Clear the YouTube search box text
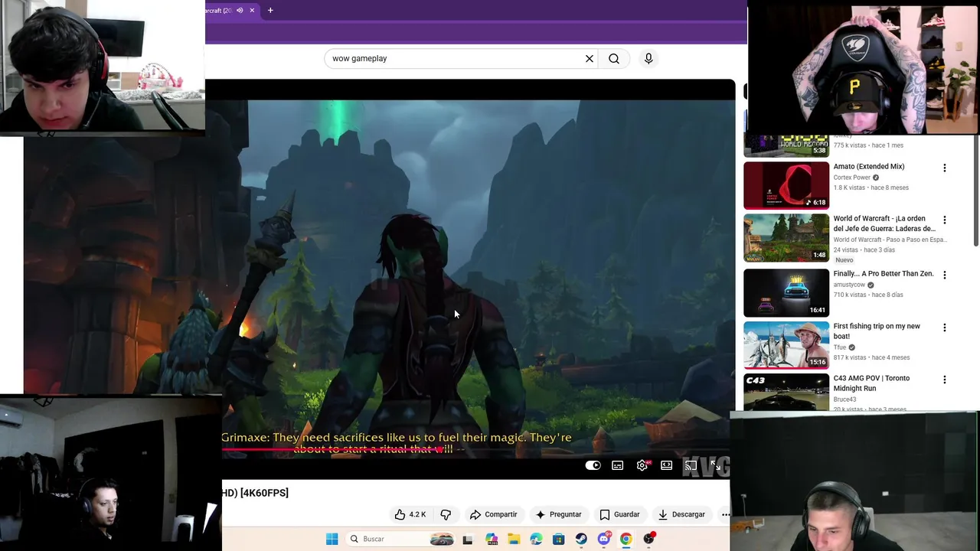This screenshot has height=551, width=980. [590, 58]
